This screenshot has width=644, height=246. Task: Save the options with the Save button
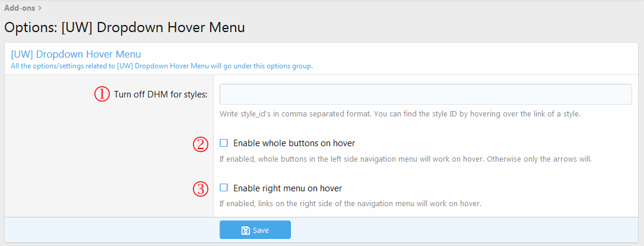coord(255,230)
